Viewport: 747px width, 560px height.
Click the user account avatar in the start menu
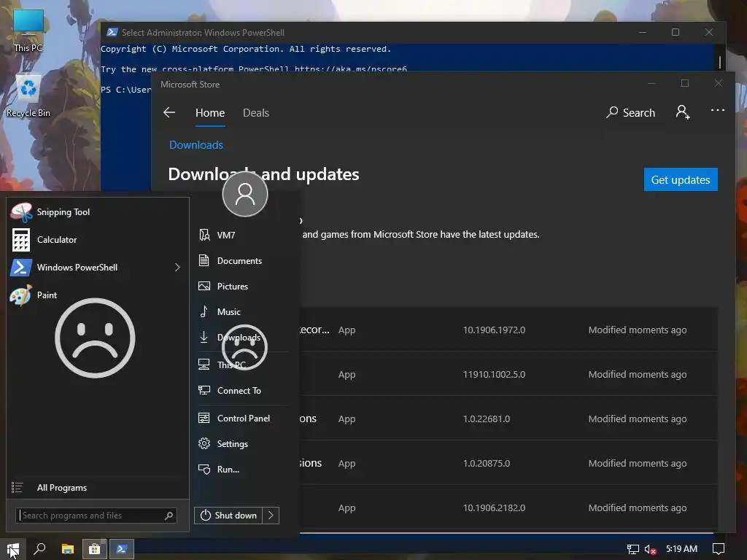click(x=245, y=194)
